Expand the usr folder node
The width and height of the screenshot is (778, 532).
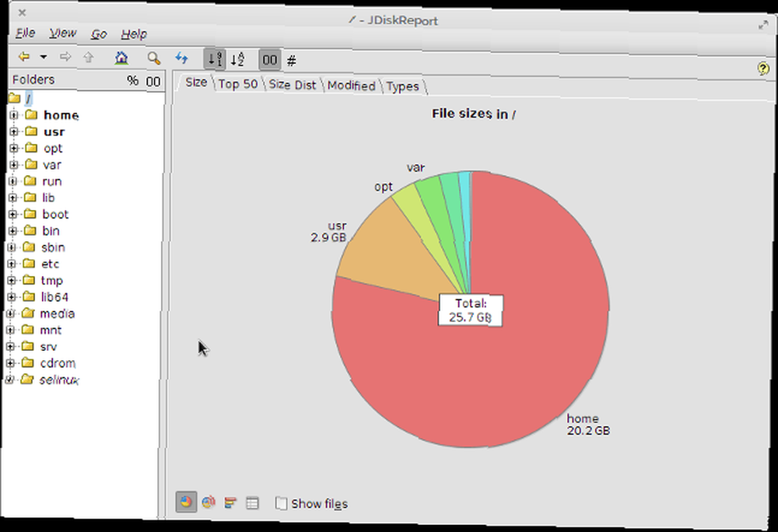pos(14,131)
